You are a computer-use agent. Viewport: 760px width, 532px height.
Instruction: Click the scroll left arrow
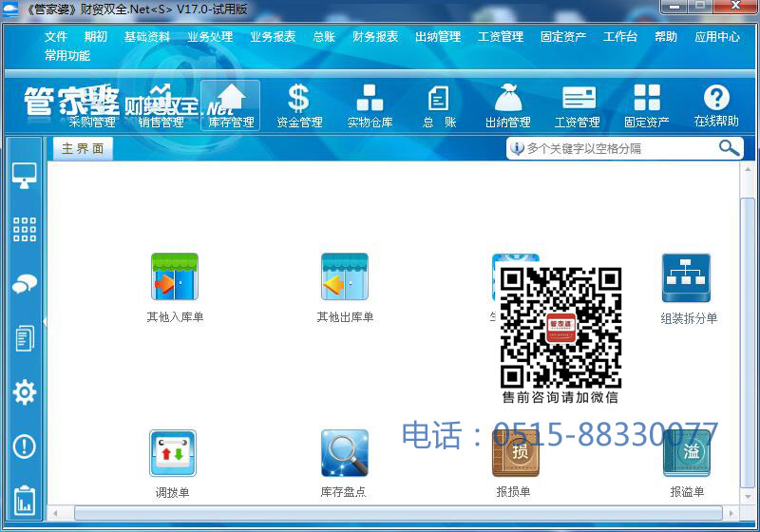tap(55, 513)
